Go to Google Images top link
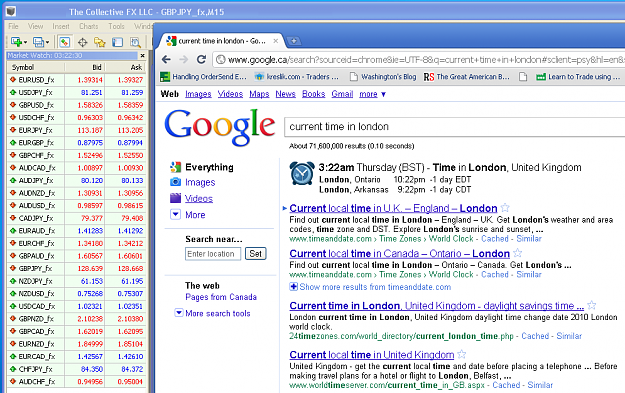Image resolution: width=625 pixels, height=393 pixels. click(x=198, y=94)
